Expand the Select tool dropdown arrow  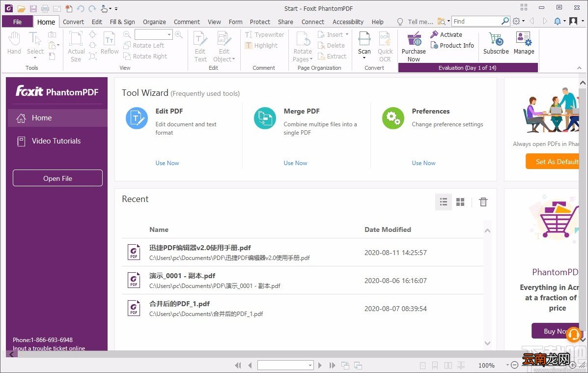click(x=35, y=58)
